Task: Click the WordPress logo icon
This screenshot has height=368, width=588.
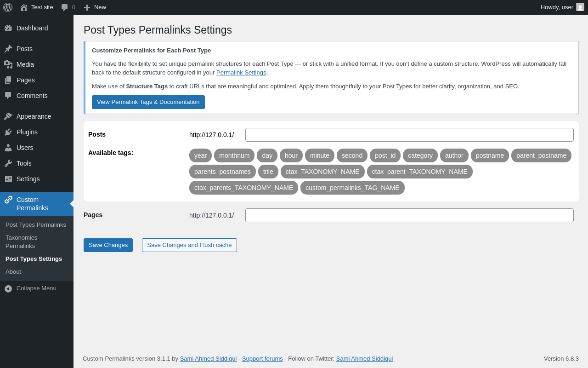Action: click(8, 7)
